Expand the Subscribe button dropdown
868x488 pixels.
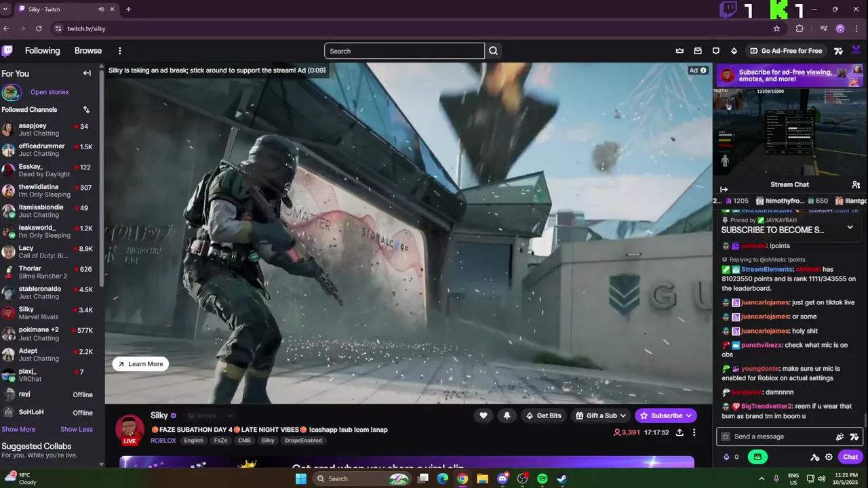point(689,415)
